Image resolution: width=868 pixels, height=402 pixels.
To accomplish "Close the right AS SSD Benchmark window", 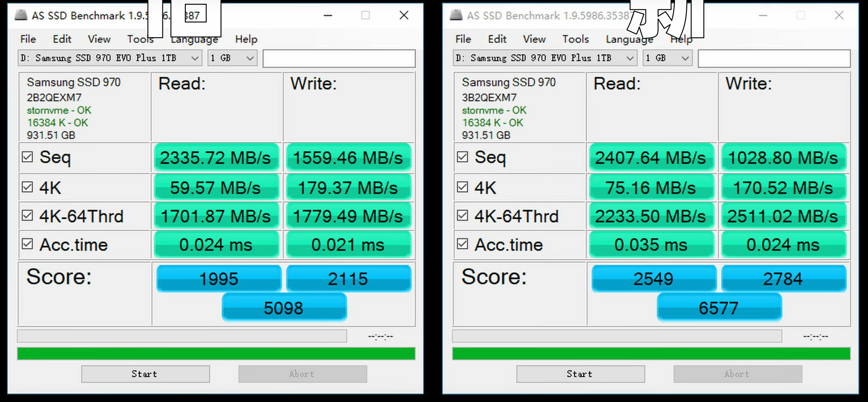I will pyautogui.click(x=839, y=15).
